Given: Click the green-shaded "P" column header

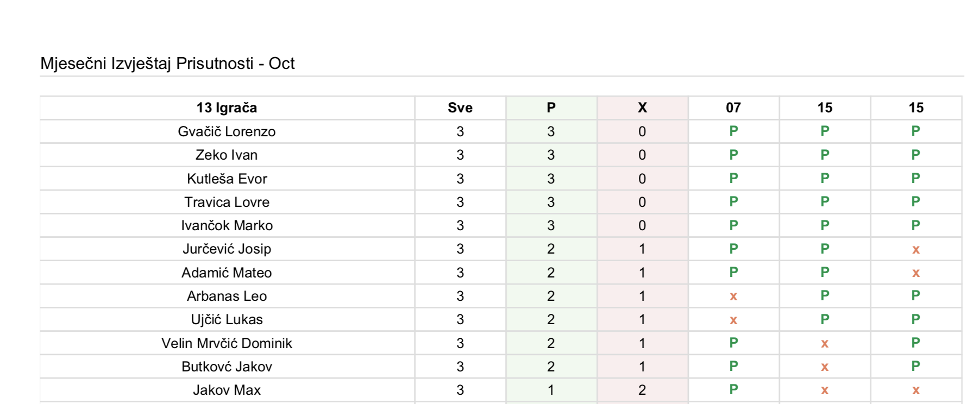Looking at the screenshot, I should (551, 108).
